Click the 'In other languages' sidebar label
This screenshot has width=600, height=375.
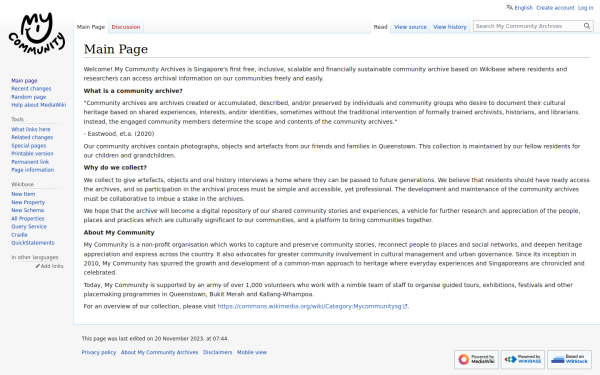click(x=35, y=258)
